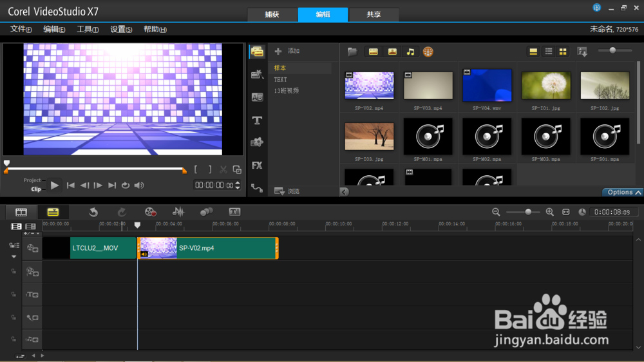Viewport: 644px width, 362px height.
Task: Switch to the 共享 (Share) tab
Action: point(374,14)
